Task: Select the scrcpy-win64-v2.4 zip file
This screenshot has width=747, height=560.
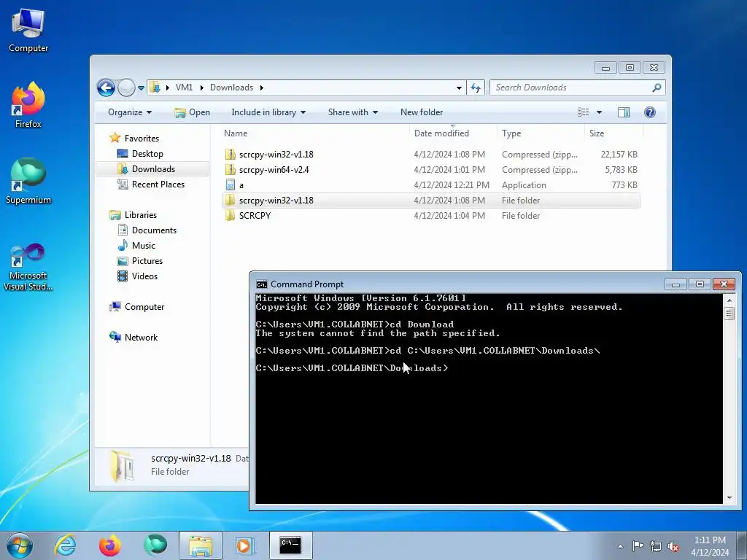Action: point(430,169)
